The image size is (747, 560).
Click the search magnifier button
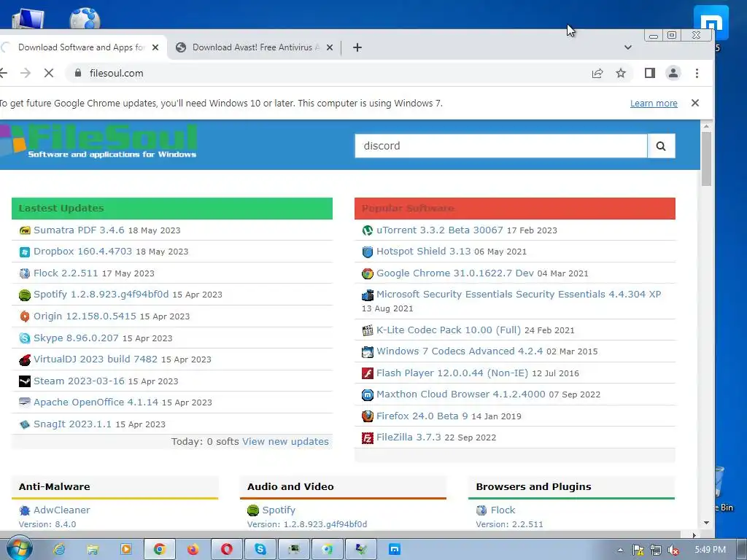[661, 146]
